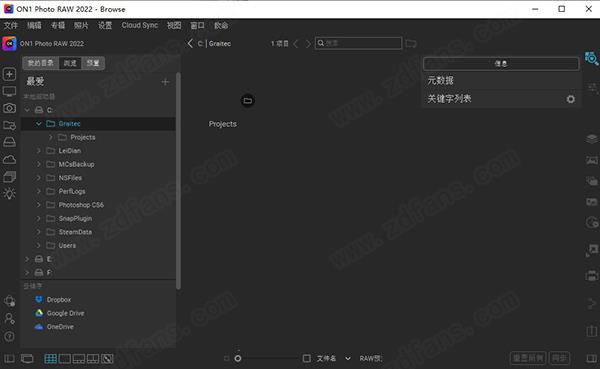The image size is (600, 369).
Task: Click the Browse module magnifier icon at top right
Action: click(x=592, y=58)
